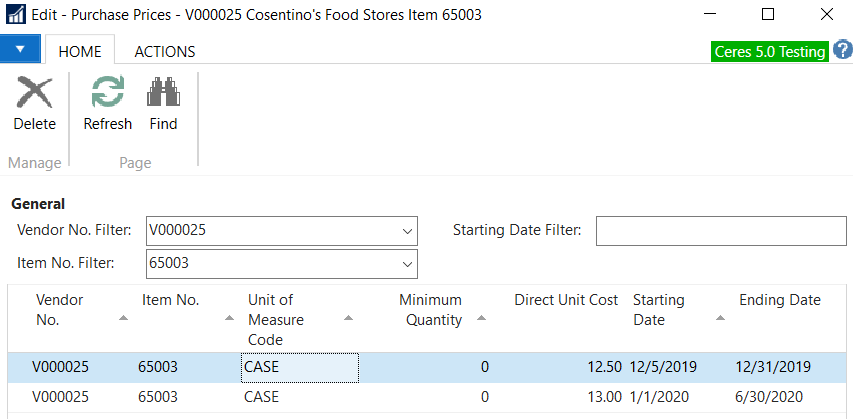Image resolution: width=853 pixels, height=419 pixels.
Task: Click the Refresh icon in the ribbon
Action: (107, 95)
